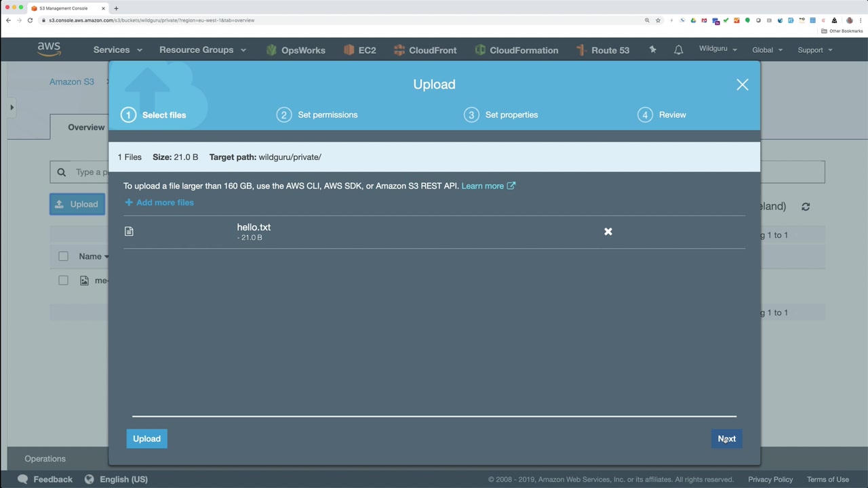This screenshot has width=868, height=488.
Task: Go to step 3 Set properties
Action: pyautogui.click(x=501, y=115)
